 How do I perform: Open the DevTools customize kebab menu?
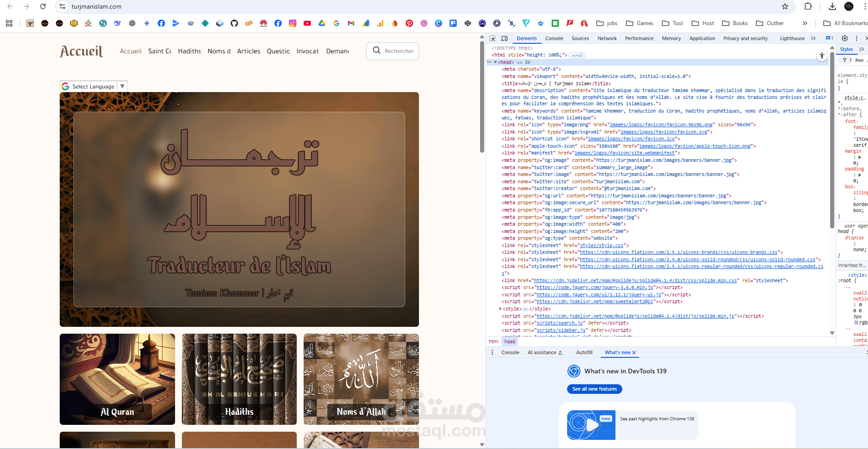point(857,38)
